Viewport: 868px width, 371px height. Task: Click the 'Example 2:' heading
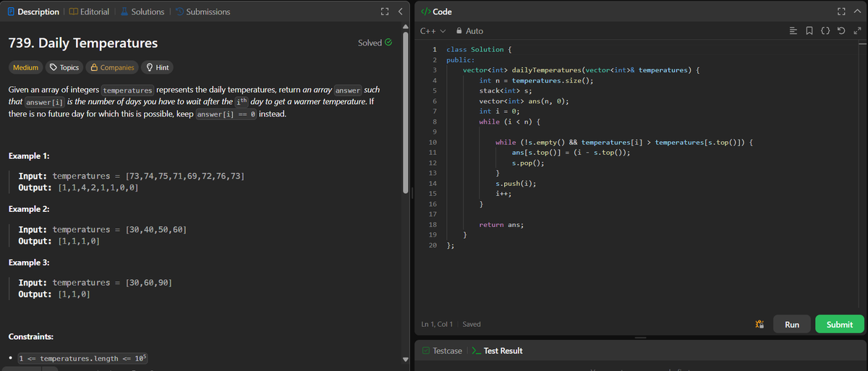click(28, 209)
